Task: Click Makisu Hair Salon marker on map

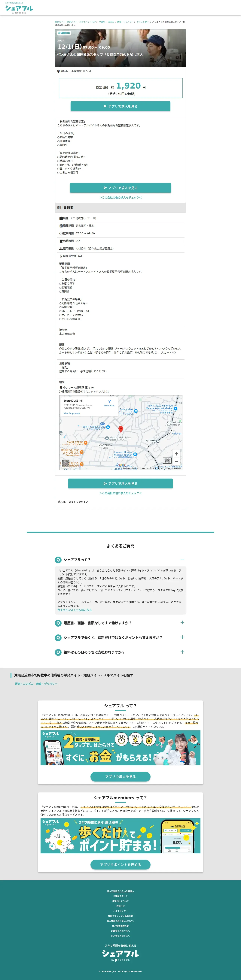Action: click(107, 438)
